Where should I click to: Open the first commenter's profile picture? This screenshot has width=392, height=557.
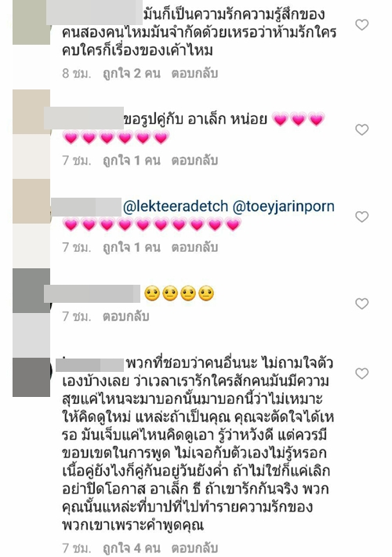point(31,23)
